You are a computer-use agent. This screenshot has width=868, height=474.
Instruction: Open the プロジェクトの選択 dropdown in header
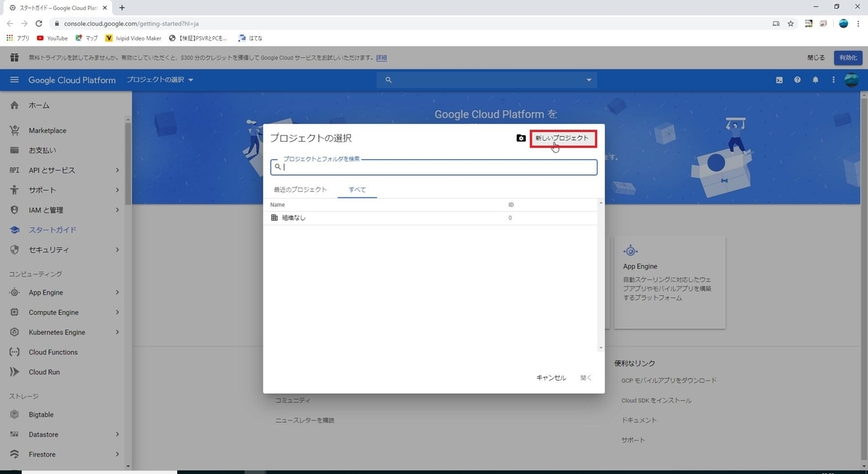160,80
